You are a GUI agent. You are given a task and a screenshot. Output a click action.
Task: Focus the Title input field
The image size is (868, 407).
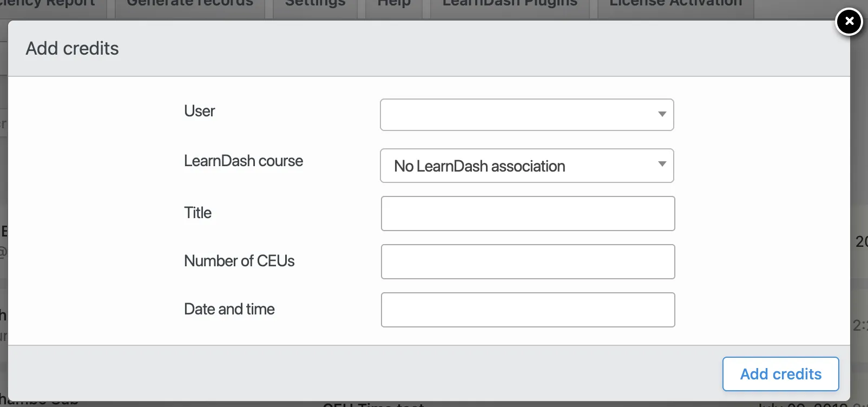coord(528,214)
